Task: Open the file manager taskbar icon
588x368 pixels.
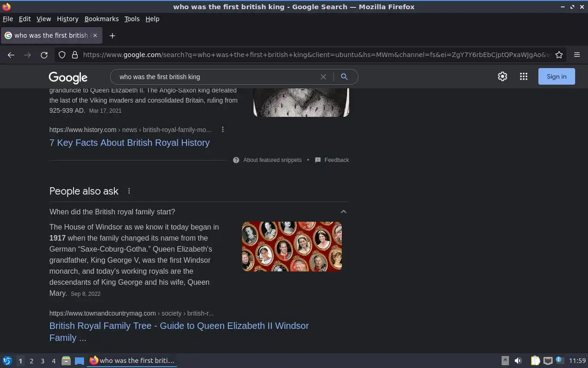Action: click(x=66, y=361)
